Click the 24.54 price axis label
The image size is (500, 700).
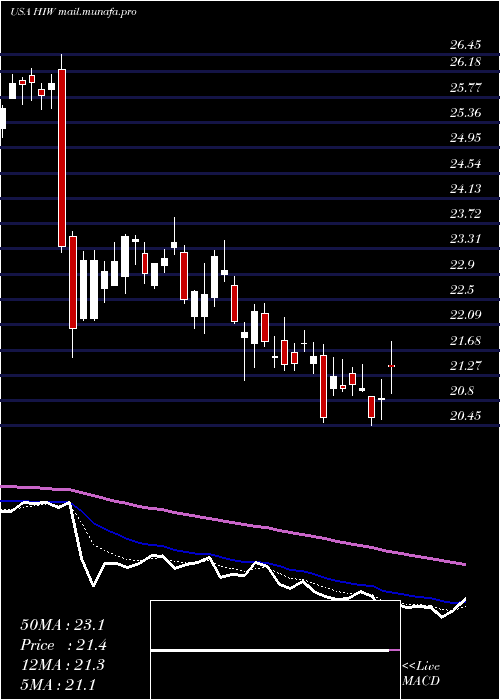click(x=466, y=164)
